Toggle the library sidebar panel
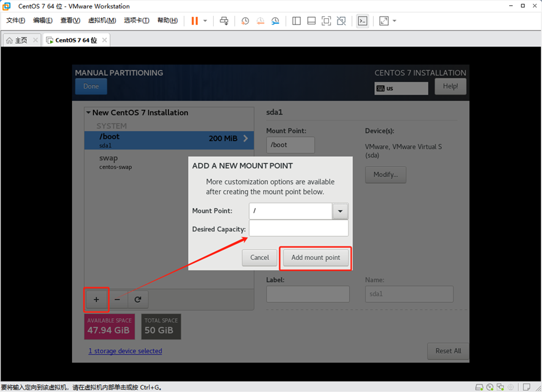Viewport: 542px width, 392px height. pos(296,21)
